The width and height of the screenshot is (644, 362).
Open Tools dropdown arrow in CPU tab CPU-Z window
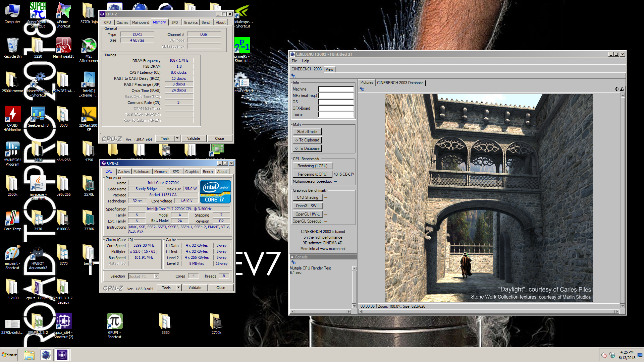click(x=179, y=288)
